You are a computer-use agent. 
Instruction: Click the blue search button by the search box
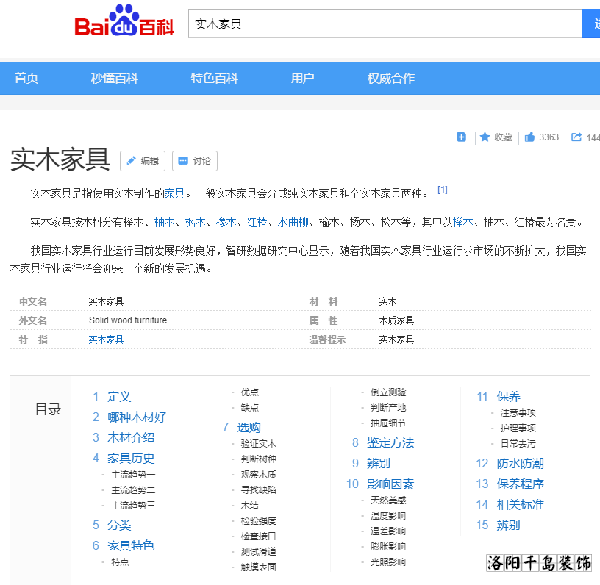(591, 23)
